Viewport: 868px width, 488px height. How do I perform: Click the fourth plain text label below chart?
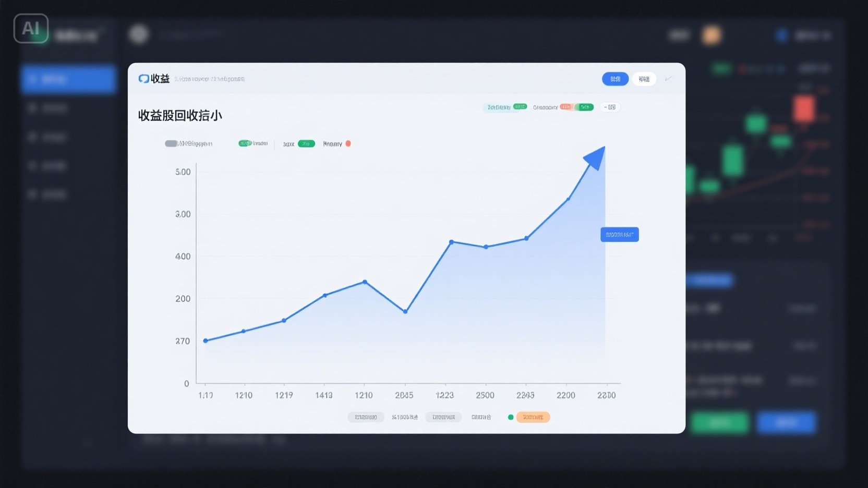(x=481, y=417)
